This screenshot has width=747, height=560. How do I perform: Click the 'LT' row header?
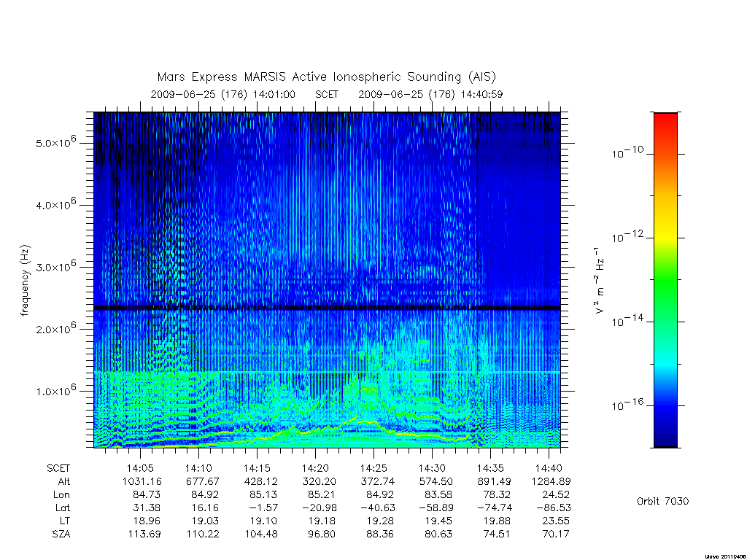pos(65,521)
